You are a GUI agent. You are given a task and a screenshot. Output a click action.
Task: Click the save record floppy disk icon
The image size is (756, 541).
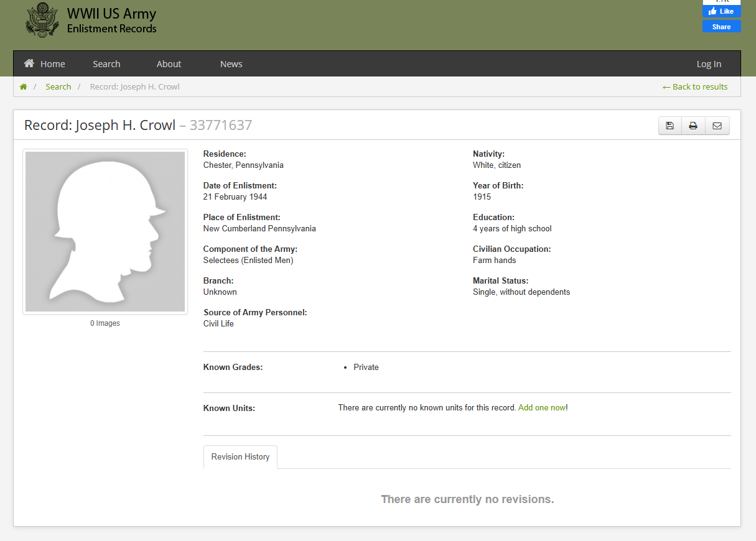[670, 126]
